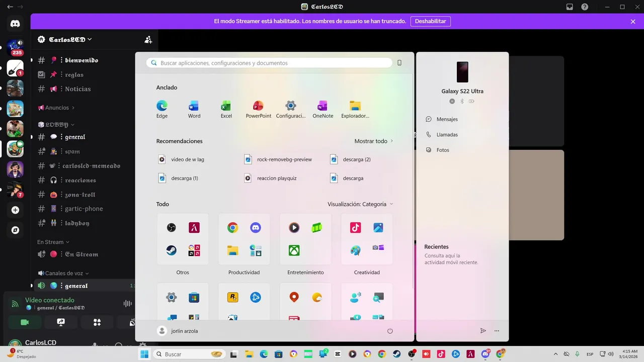Show hidden tray icons chevron

[555, 354]
